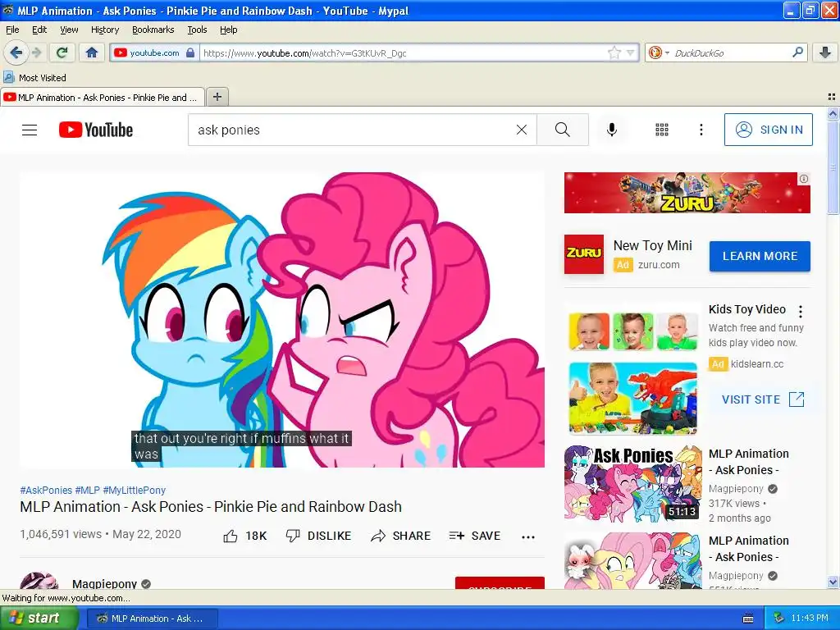Go back using browser Back arrow
The height and width of the screenshot is (630, 840).
16,52
